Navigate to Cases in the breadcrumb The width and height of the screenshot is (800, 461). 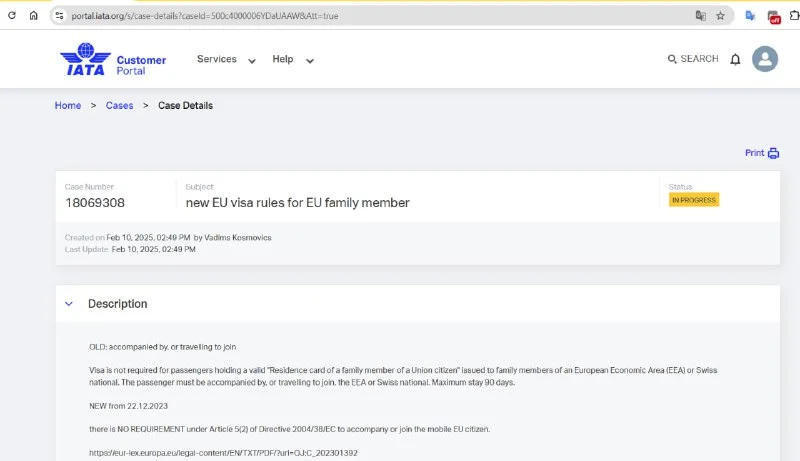pos(119,106)
